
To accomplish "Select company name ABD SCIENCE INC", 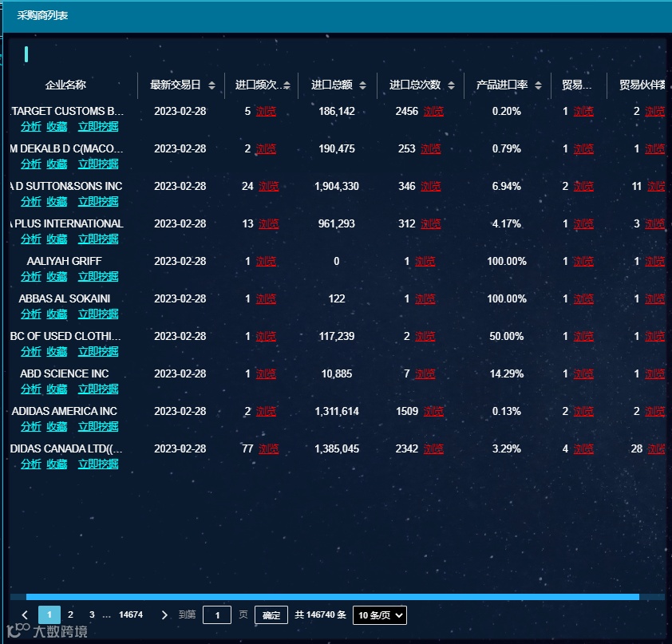I will click(x=65, y=373).
